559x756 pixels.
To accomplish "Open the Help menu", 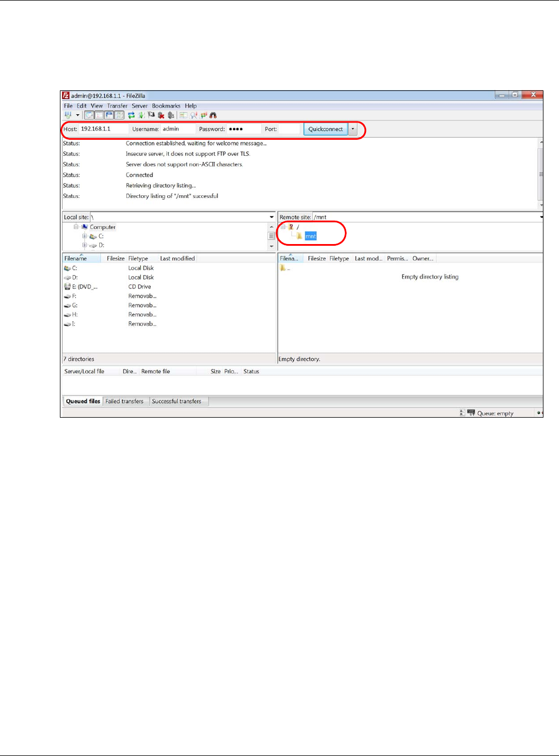I will [x=191, y=105].
